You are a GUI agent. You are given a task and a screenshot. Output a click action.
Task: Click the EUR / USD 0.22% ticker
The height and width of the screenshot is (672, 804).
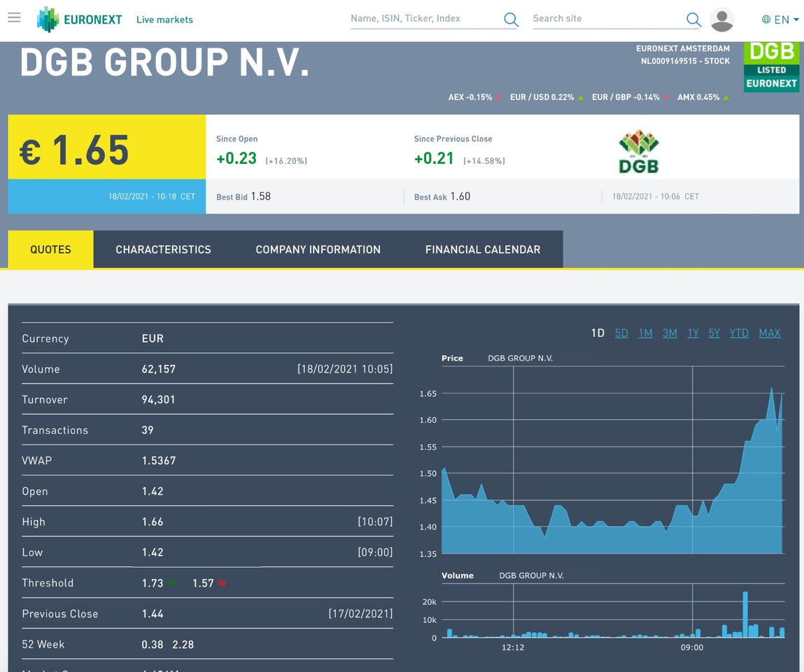546,97
